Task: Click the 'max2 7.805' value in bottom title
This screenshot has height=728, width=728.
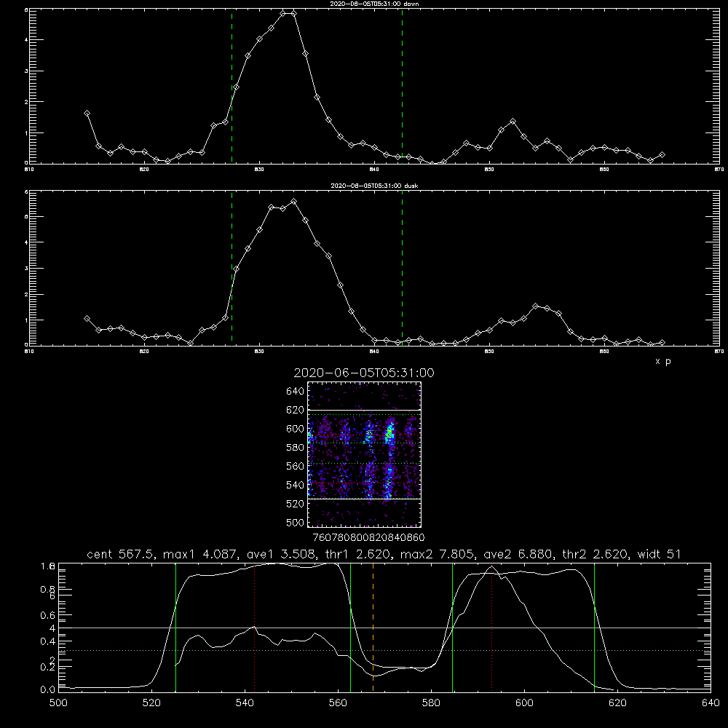Action: point(438,554)
